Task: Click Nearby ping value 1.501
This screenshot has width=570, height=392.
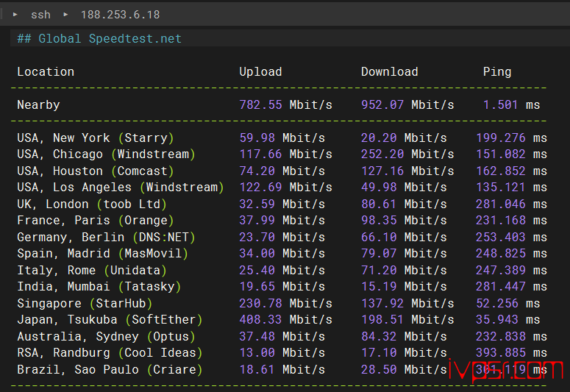Action: pos(501,104)
